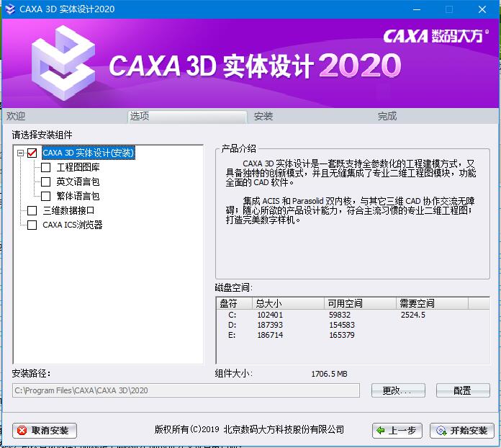
Task: Click the 总大小 column header
Action: pos(289,303)
